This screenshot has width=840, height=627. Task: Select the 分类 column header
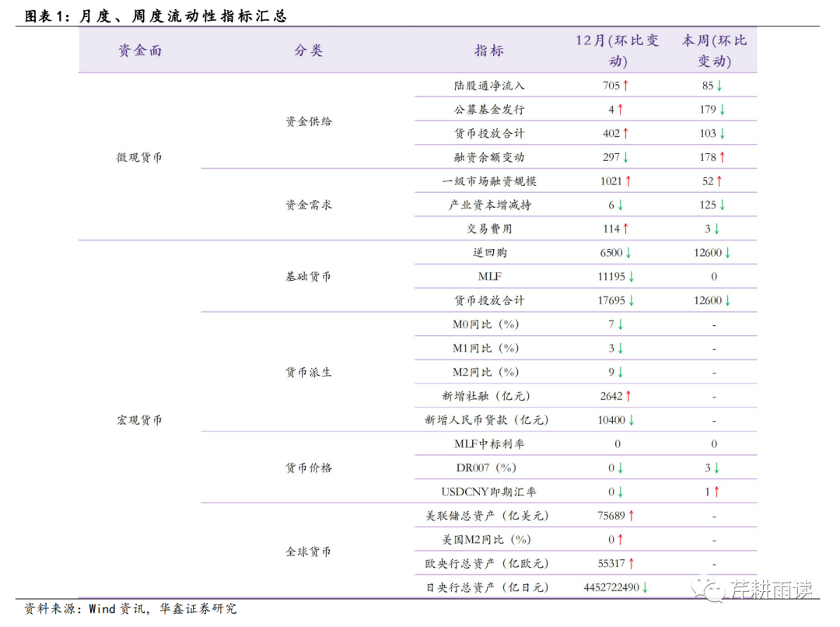(x=308, y=51)
